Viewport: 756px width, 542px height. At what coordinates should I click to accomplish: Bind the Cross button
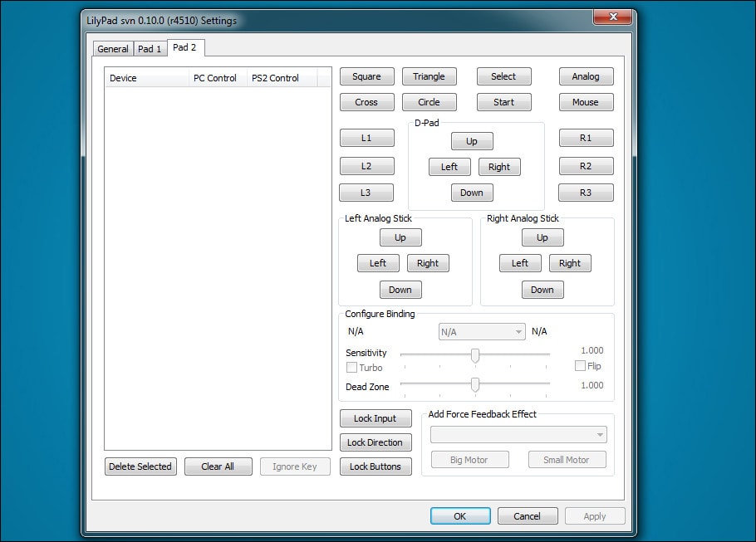point(367,102)
